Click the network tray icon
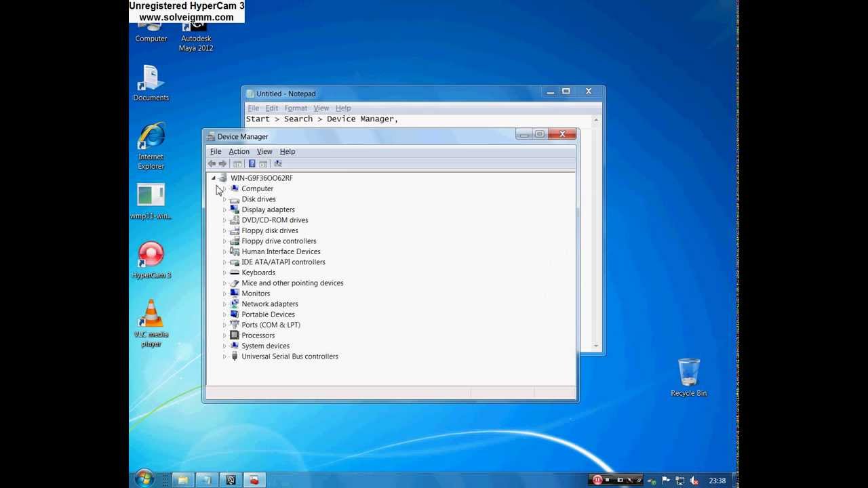The width and height of the screenshot is (868, 488). (680, 481)
